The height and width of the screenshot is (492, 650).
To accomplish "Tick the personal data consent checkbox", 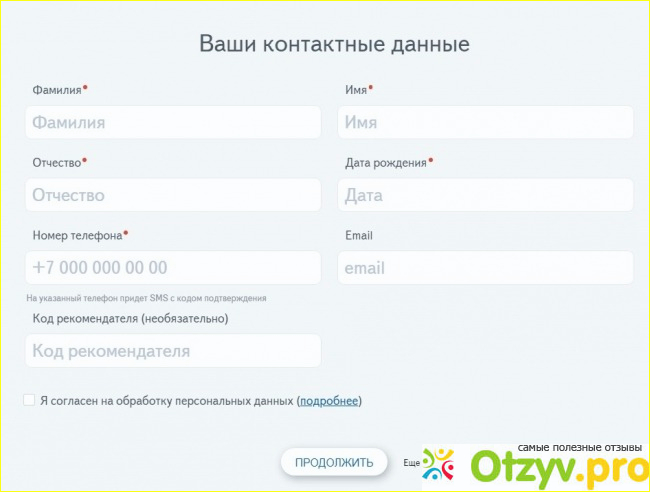I will 29,400.
